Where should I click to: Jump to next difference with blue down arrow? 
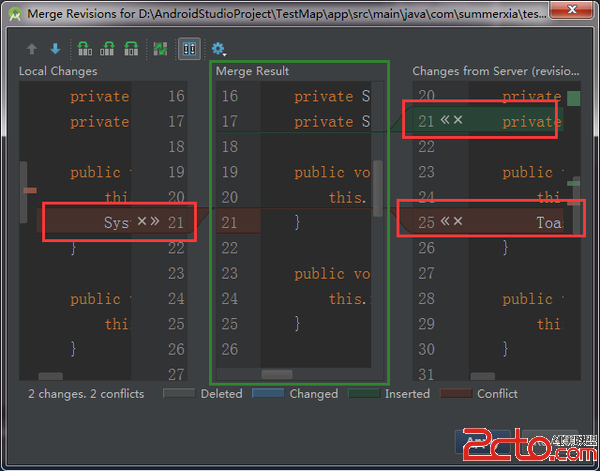55,49
